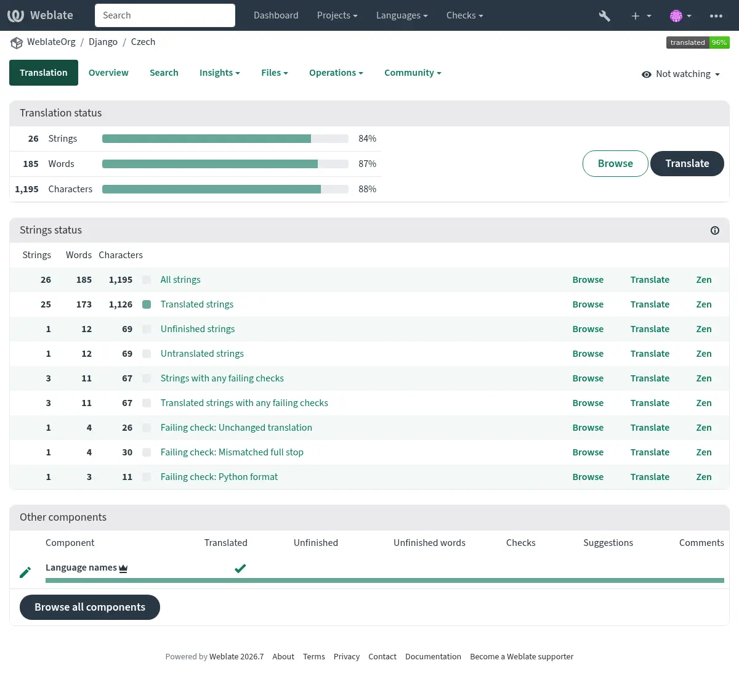This screenshot has width=739, height=700.
Task: Click the Words 87% progress bar
Action: pyautogui.click(x=225, y=164)
